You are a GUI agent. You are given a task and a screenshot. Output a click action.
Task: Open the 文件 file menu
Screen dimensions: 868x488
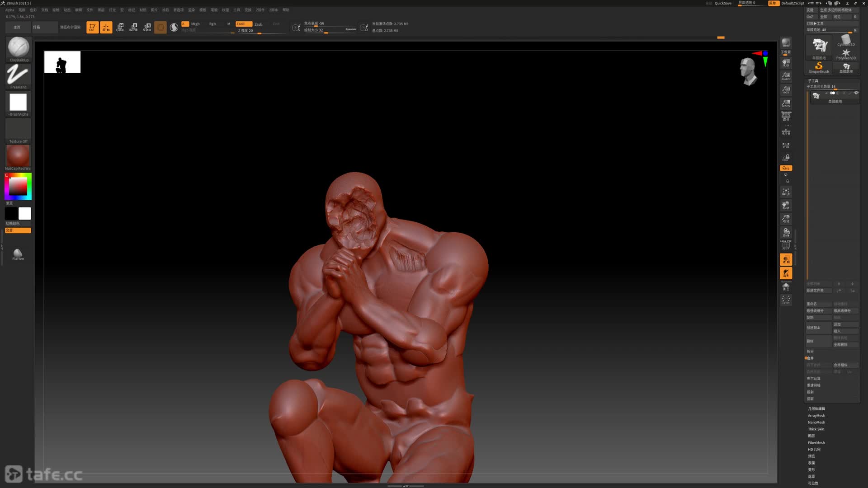tap(90, 10)
